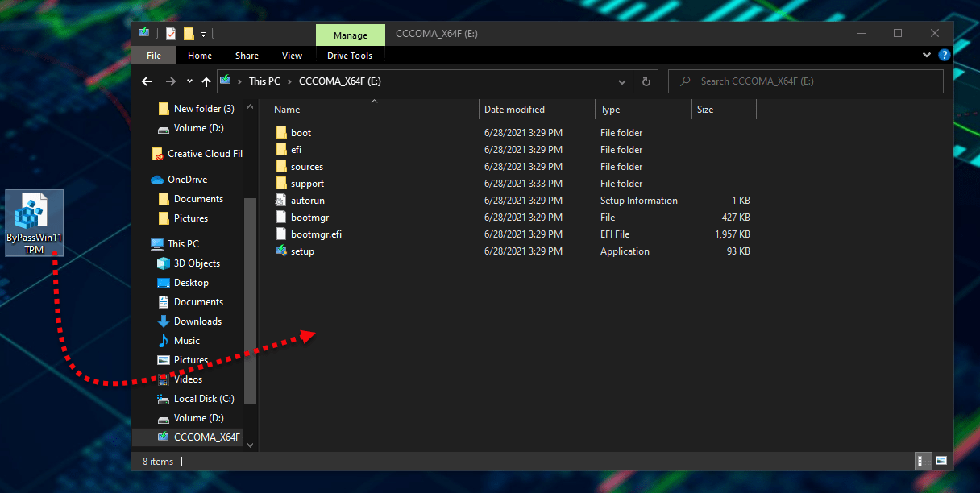Image resolution: width=980 pixels, height=493 pixels.
Task: Refresh the folder with the refresh icon
Action: 646,81
